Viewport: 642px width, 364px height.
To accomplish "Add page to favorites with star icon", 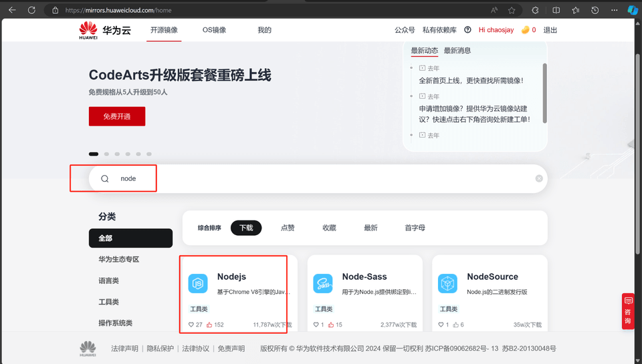I will 512,10.
